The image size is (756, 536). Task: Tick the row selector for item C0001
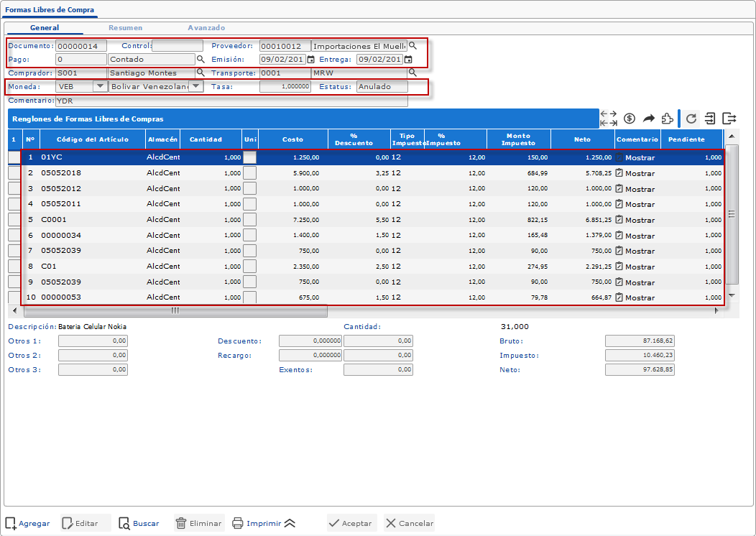tap(14, 219)
